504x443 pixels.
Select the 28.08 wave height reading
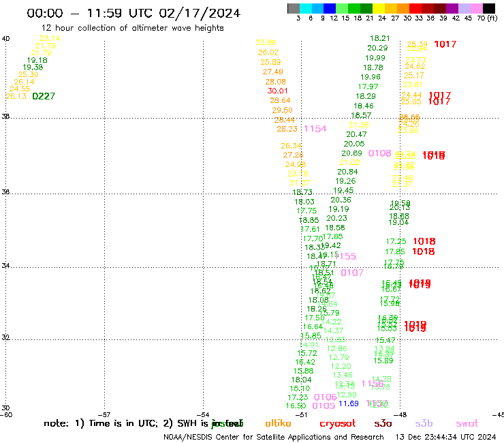coord(275,82)
